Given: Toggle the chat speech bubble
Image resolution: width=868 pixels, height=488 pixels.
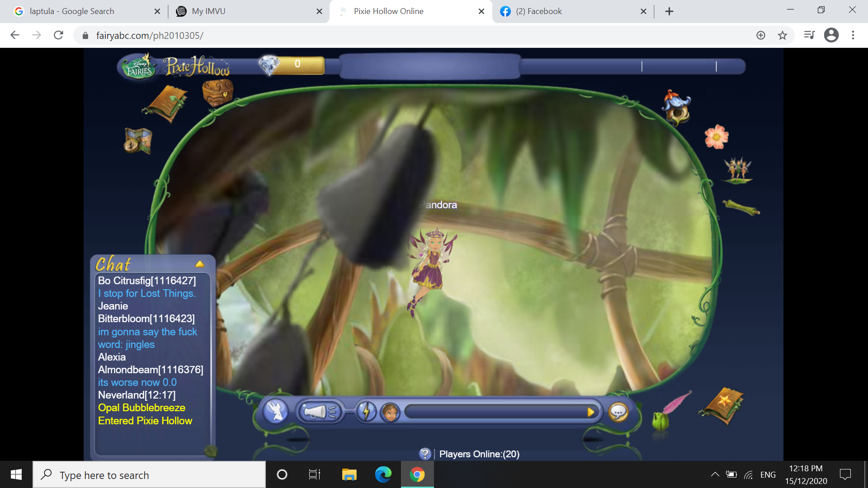Looking at the screenshot, I should [618, 413].
